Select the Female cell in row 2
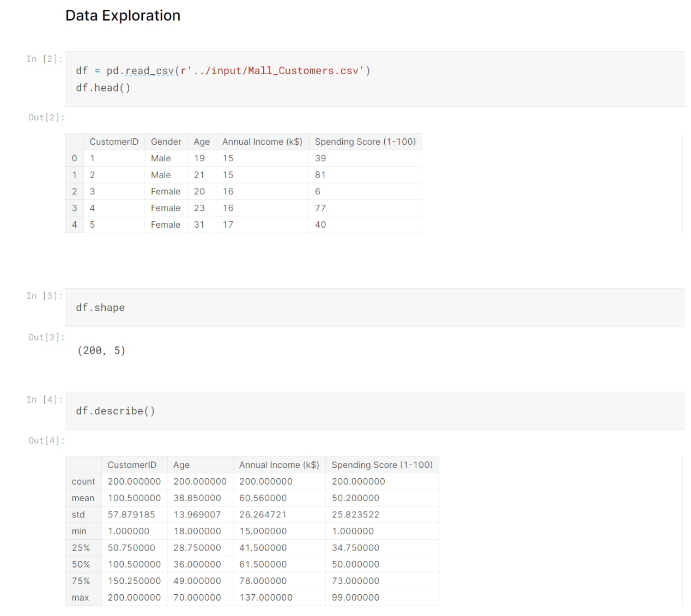The height and width of the screenshot is (616, 691). pos(166,191)
